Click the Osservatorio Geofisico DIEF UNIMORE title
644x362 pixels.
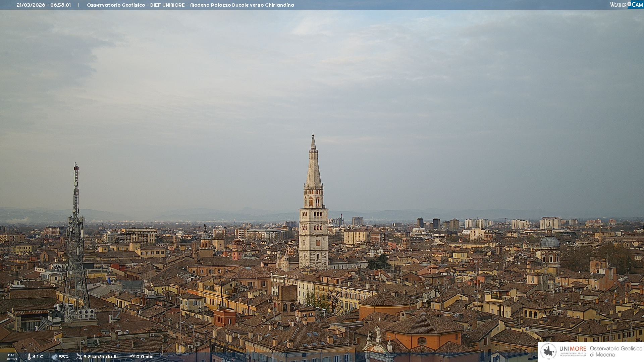190,5
